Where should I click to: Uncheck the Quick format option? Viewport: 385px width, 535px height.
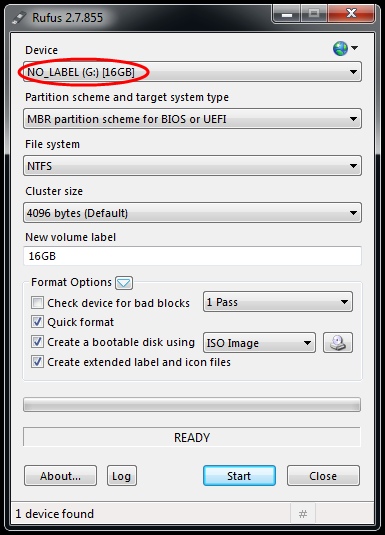37,322
